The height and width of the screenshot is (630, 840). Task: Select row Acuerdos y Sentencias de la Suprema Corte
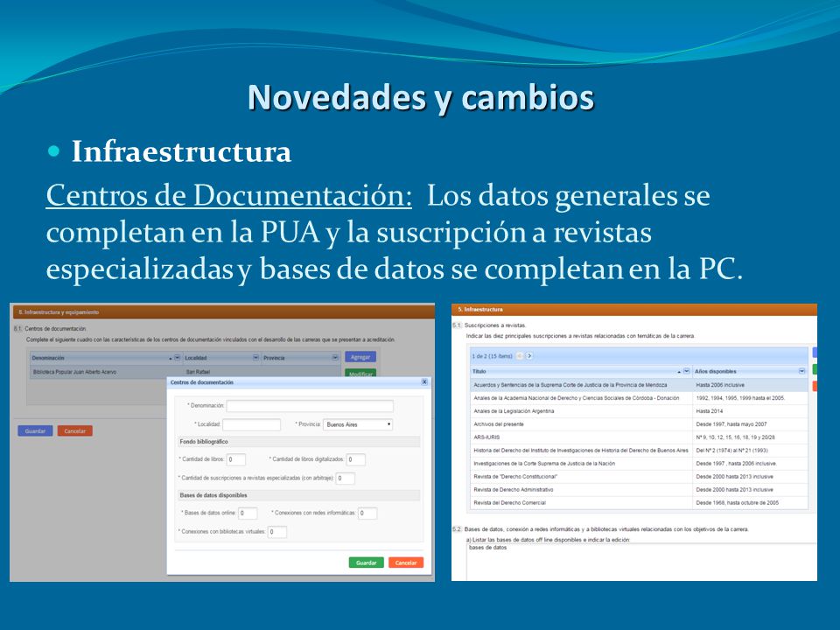[639, 385]
